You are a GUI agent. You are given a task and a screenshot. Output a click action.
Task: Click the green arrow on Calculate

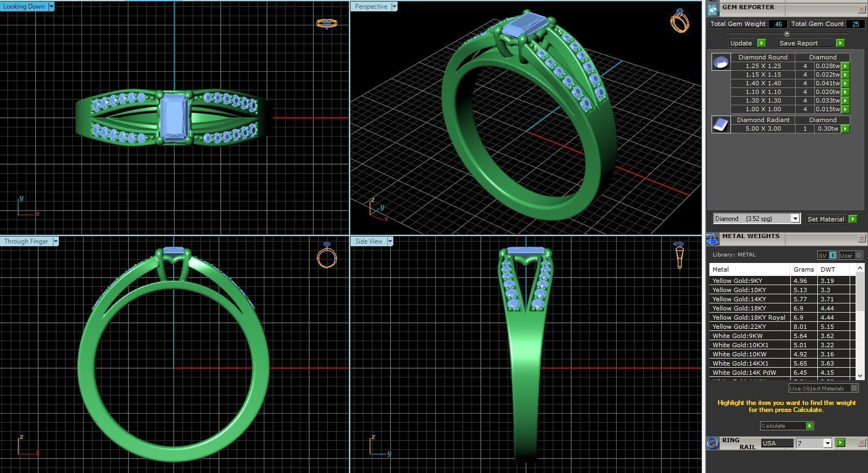[x=809, y=425]
